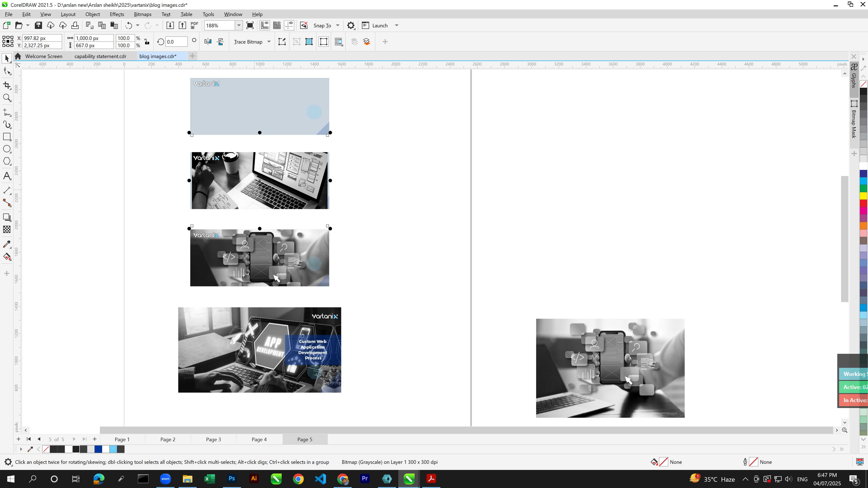Select the Connector tool

[7, 203]
